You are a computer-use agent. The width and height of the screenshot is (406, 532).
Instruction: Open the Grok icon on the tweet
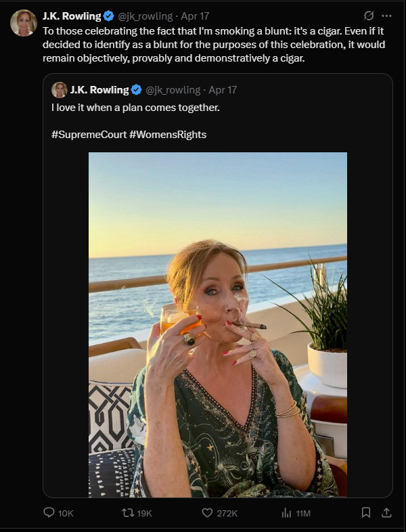369,16
